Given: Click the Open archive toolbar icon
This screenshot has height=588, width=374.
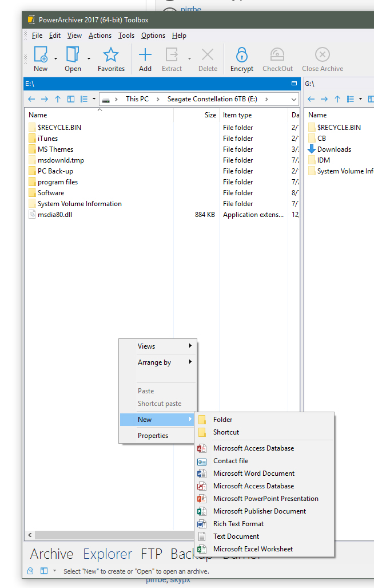Looking at the screenshot, I should [73, 55].
